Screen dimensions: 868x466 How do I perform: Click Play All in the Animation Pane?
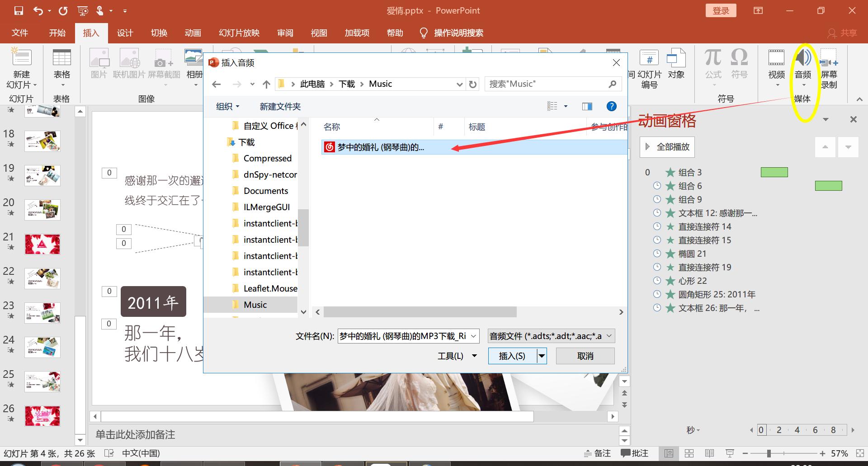[x=667, y=147]
